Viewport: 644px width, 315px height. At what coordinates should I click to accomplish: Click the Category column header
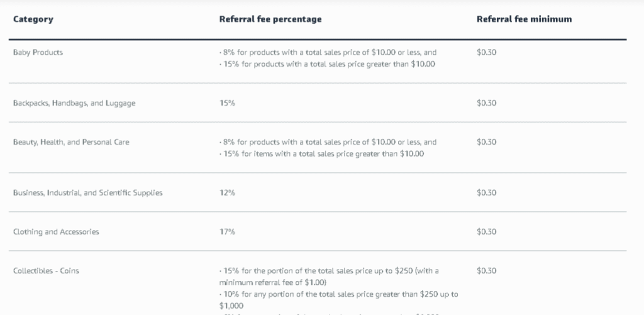click(x=33, y=19)
